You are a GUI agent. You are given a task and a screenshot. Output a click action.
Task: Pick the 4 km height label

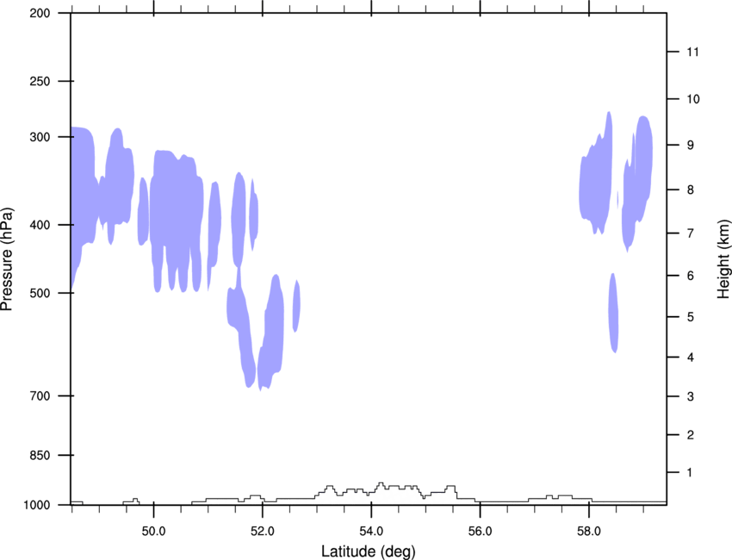point(690,358)
